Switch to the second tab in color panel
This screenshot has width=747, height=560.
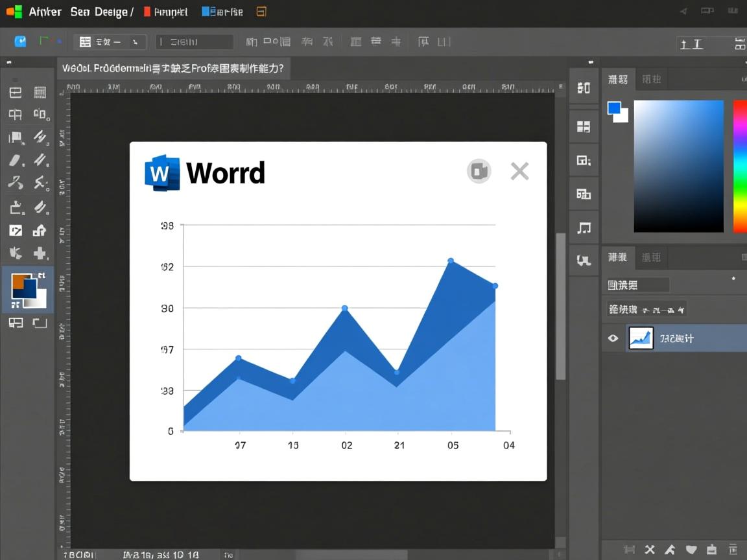[x=651, y=79]
